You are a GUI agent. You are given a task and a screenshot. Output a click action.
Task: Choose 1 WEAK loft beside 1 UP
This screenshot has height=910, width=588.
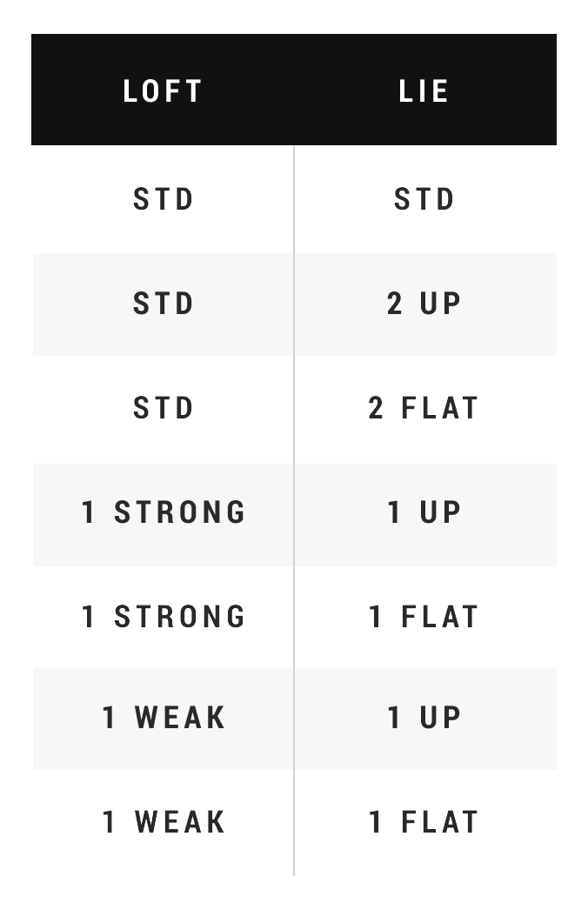tap(164, 718)
